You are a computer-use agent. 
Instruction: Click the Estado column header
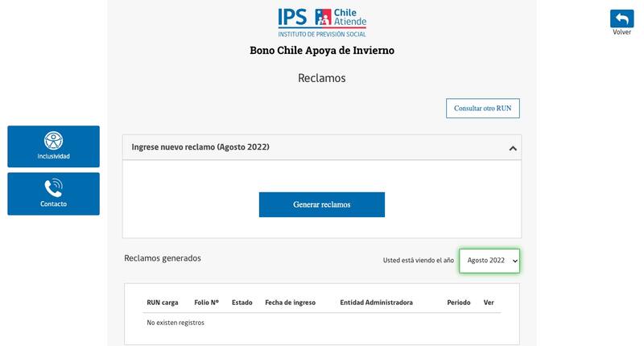tap(242, 303)
